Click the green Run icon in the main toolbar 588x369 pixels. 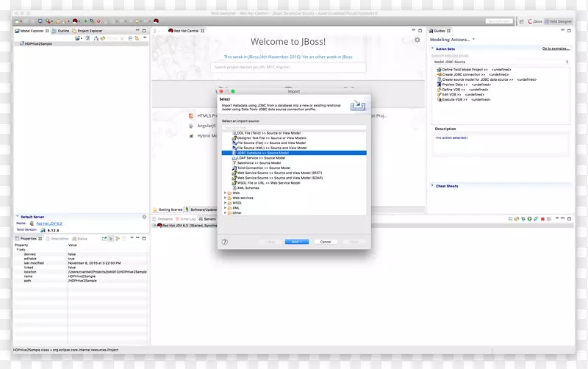click(x=85, y=21)
